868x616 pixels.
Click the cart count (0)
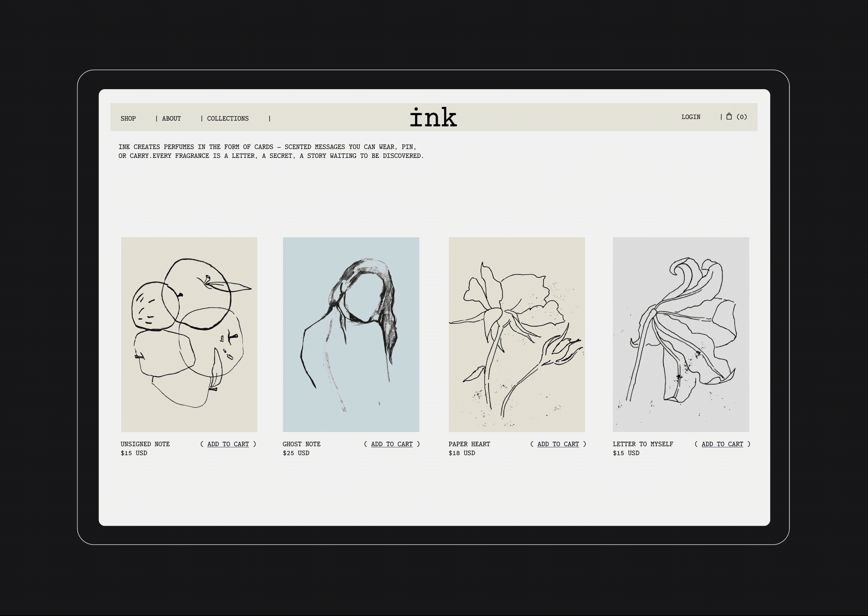point(742,117)
